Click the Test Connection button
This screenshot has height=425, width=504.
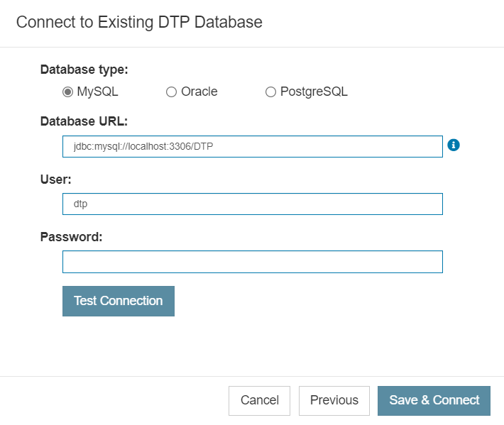(x=119, y=301)
